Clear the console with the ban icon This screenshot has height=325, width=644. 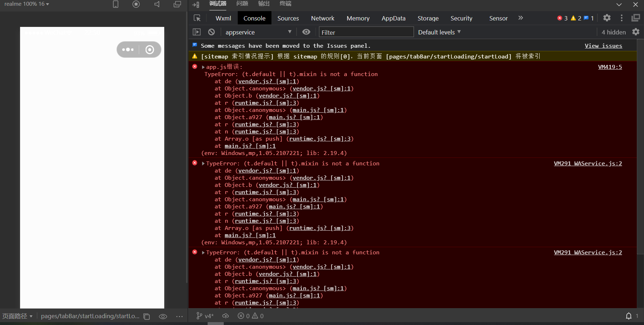212,32
